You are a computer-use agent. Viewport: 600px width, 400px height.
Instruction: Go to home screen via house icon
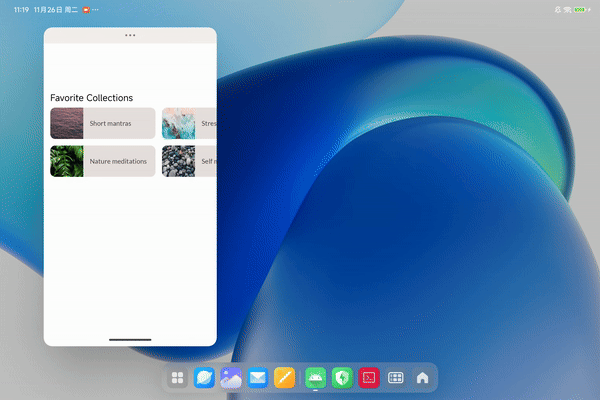tap(422, 378)
